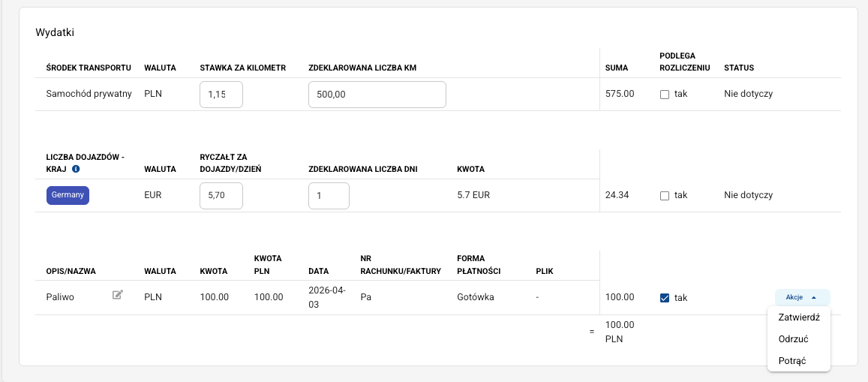Screen dimensions: 868x382
Task: Click the info icon beside Liczba dojazdów - kraj
Action: coord(77,170)
